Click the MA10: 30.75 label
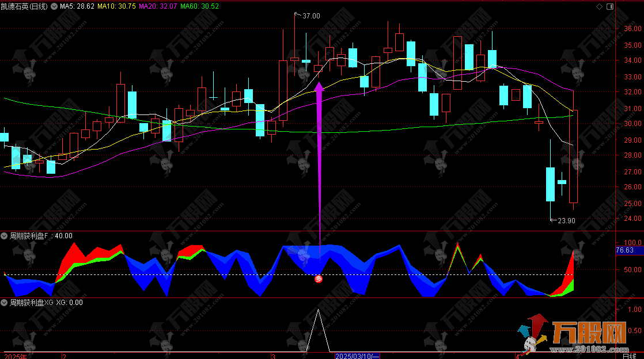The width and height of the screenshot is (644, 359). [116, 6]
